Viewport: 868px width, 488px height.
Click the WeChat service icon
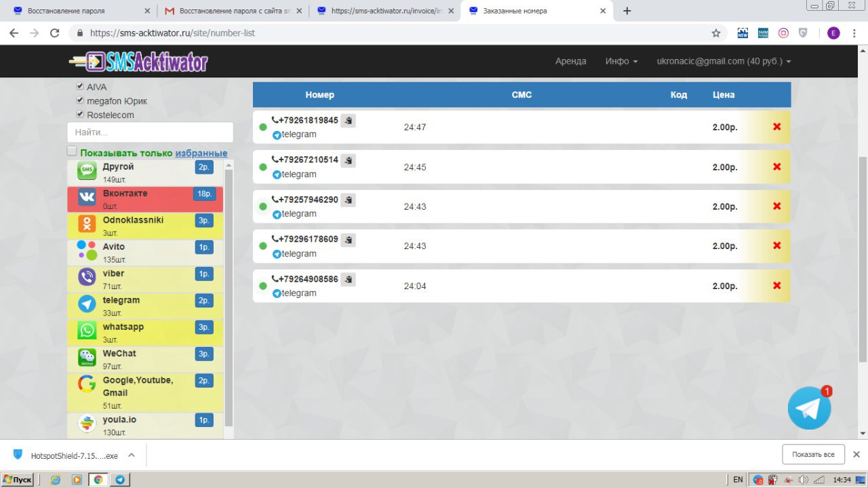87,357
